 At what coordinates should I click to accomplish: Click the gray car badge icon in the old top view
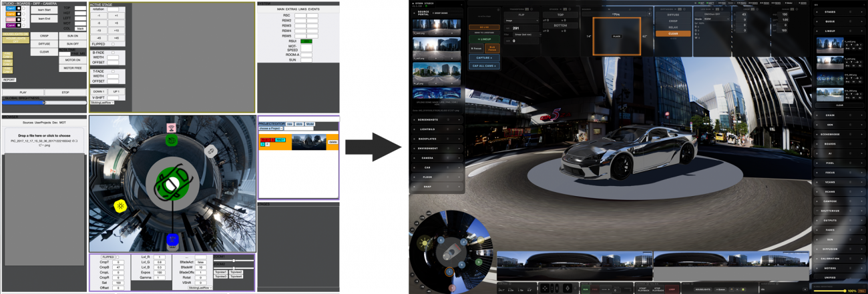(x=211, y=151)
